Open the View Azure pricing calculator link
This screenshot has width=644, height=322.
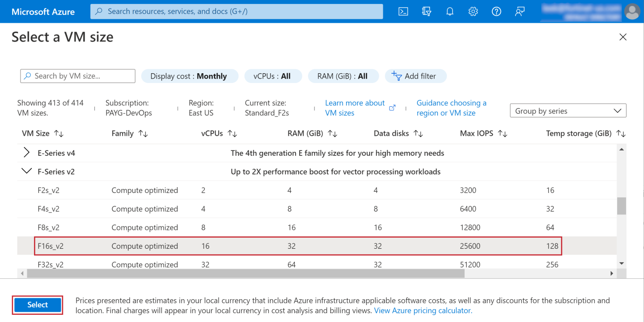(x=423, y=310)
